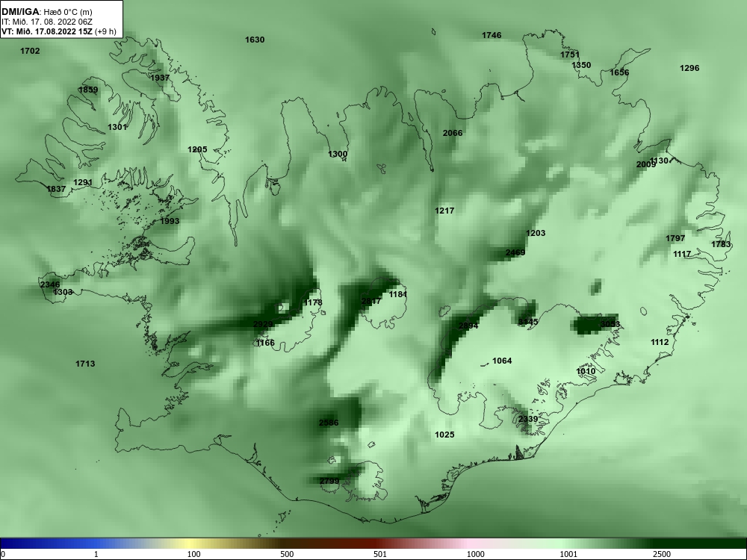
Task: Select the 2894 value
Action: click(468, 326)
